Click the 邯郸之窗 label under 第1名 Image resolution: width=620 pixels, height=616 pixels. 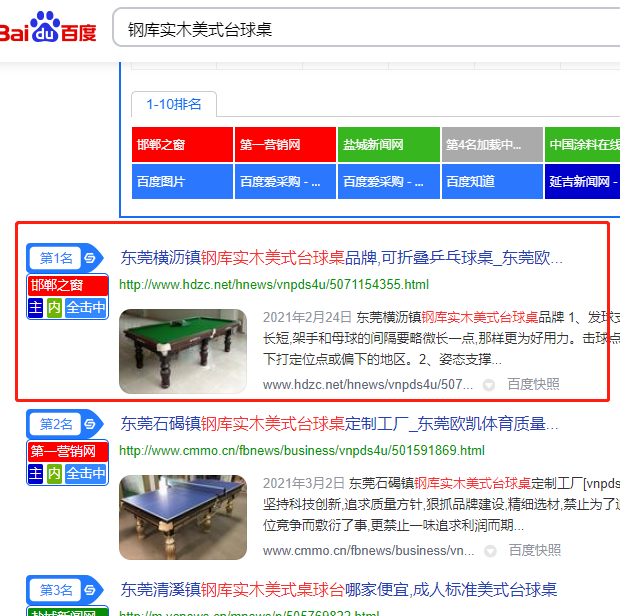[x=68, y=285]
